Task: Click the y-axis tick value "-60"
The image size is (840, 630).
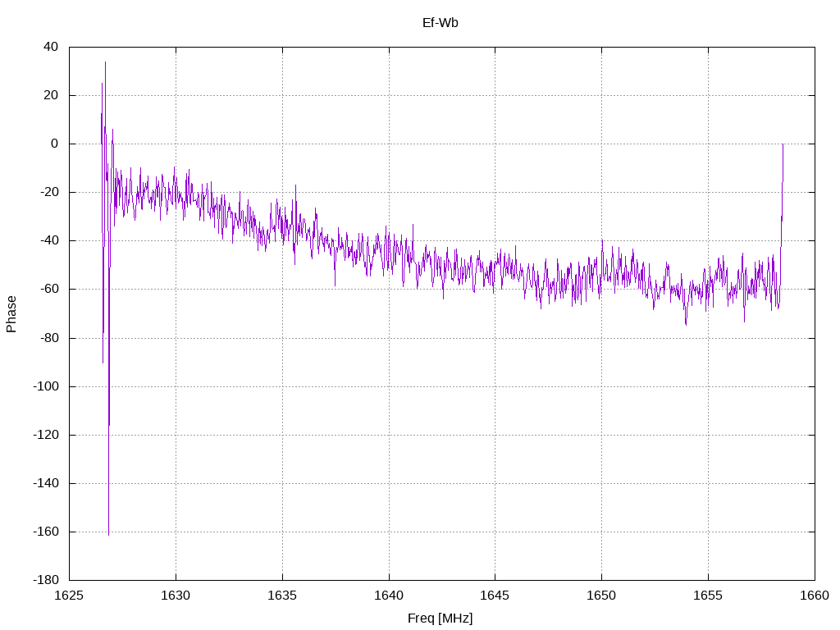Action: 49,290
